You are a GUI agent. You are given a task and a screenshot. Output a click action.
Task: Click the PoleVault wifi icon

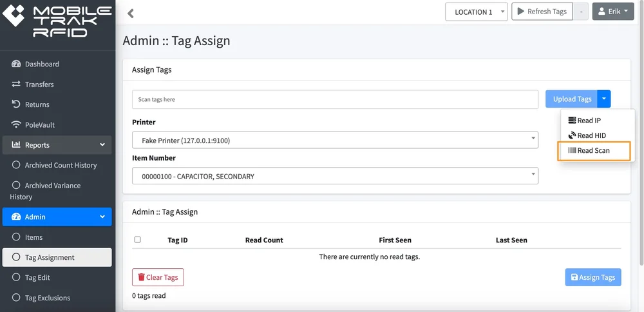click(x=16, y=124)
